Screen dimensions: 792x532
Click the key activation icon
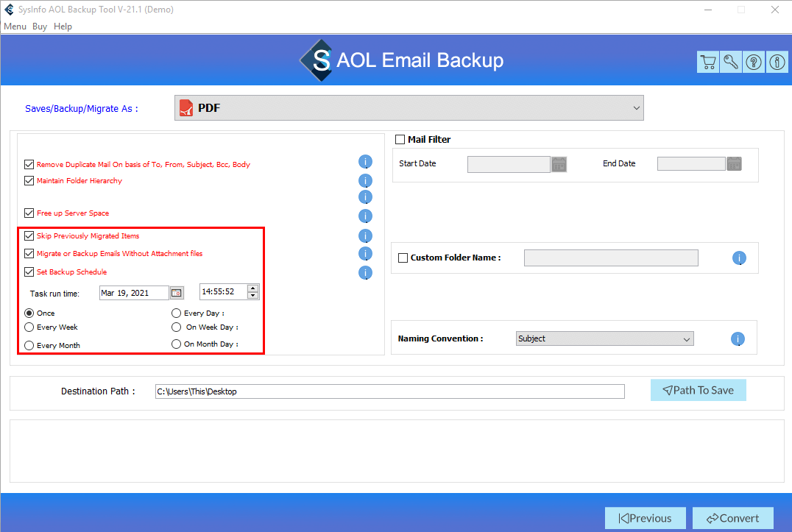[x=731, y=62]
